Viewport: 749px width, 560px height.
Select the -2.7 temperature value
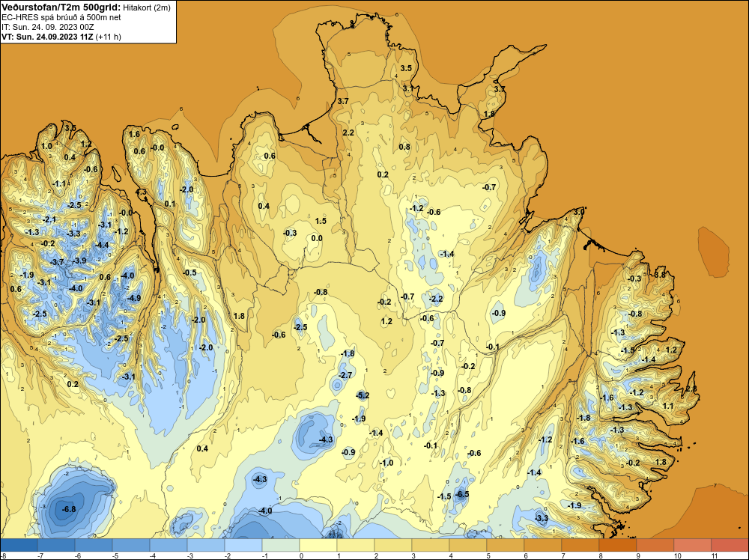coord(345,375)
